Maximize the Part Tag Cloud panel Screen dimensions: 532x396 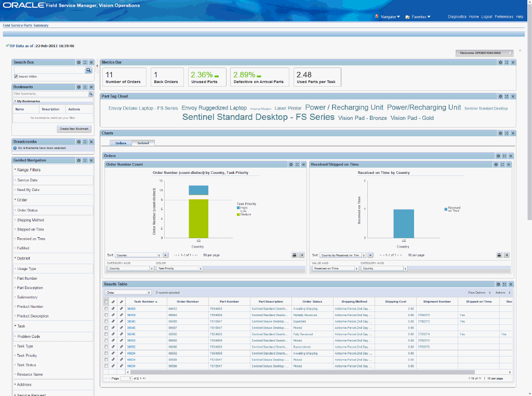coord(507,97)
